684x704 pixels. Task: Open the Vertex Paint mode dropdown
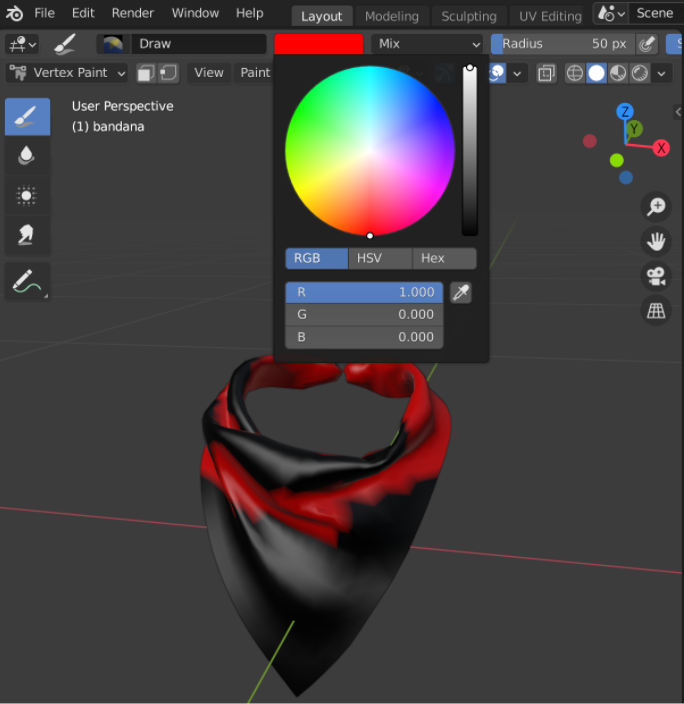click(x=67, y=73)
